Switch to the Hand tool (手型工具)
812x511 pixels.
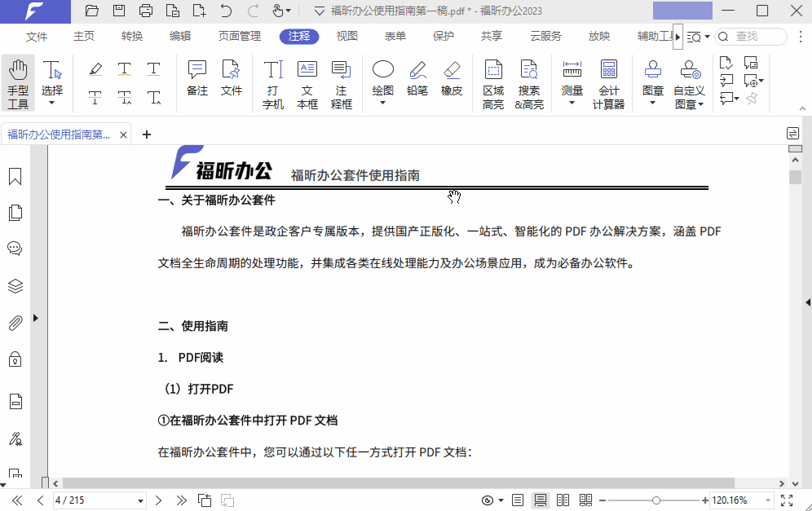(x=18, y=79)
